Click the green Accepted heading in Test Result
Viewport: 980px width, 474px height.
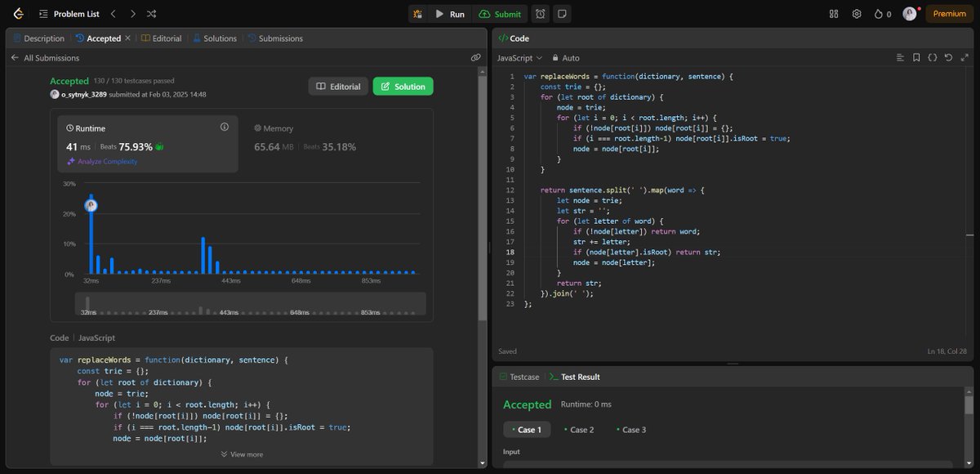pos(527,405)
